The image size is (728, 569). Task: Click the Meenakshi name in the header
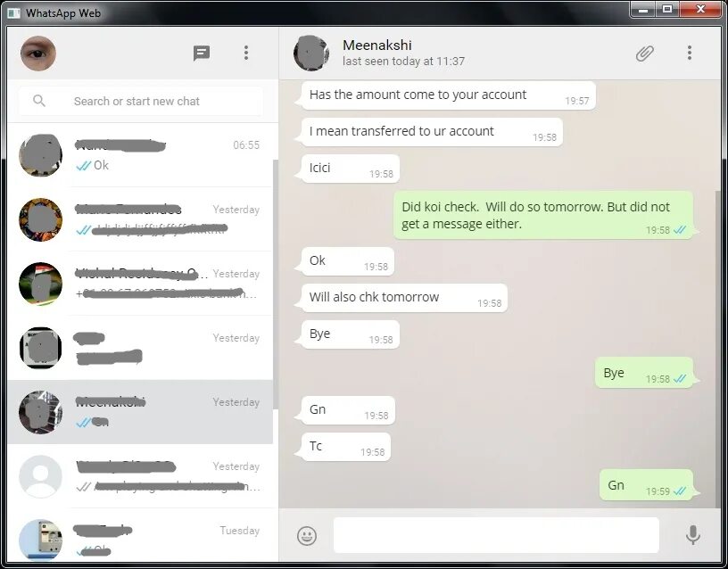pos(377,45)
